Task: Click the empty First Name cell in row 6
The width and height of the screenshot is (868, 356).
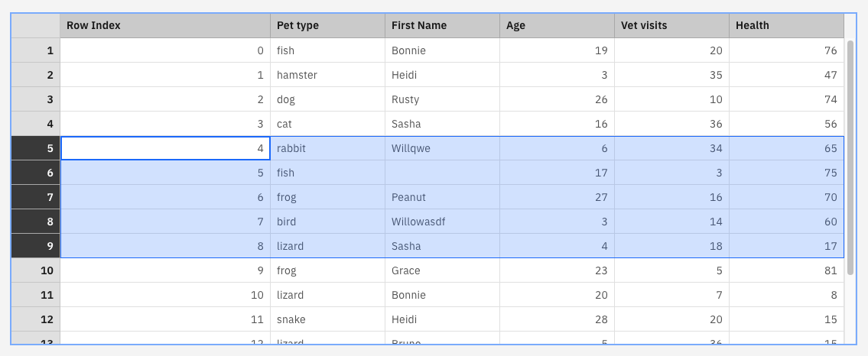Action: point(442,173)
